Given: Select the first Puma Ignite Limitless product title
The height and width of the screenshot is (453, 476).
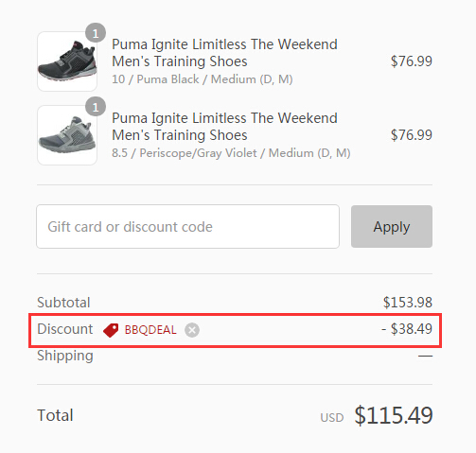Looking at the screenshot, I should coord(224,53).
